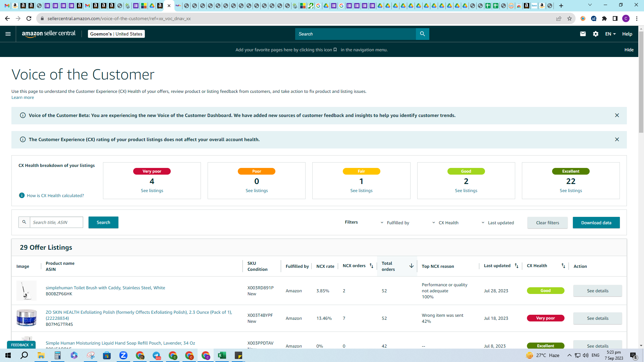Click the page vertical scrollbar

[x=641, y=82]
